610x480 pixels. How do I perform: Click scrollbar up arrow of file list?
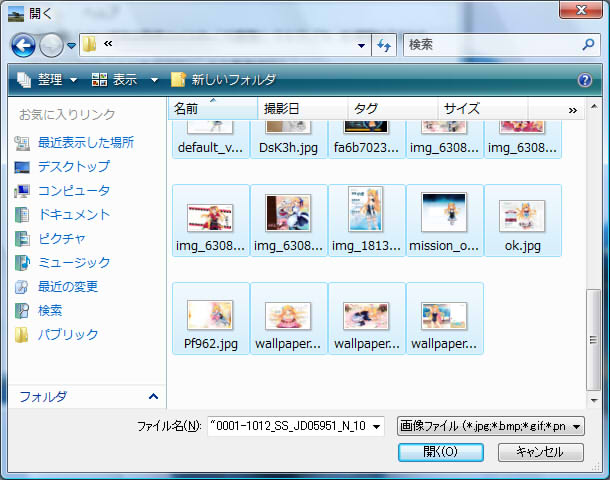tap(594, 107)
